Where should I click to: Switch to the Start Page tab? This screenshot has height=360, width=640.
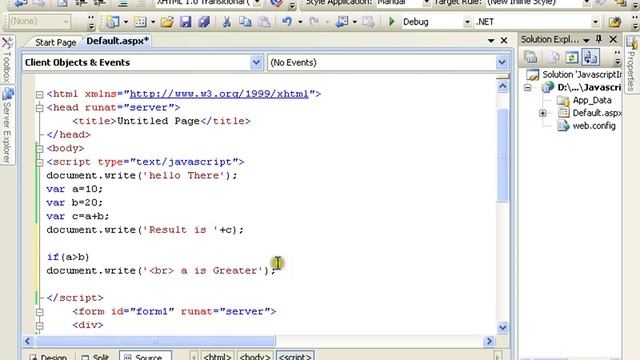(55, 42)
